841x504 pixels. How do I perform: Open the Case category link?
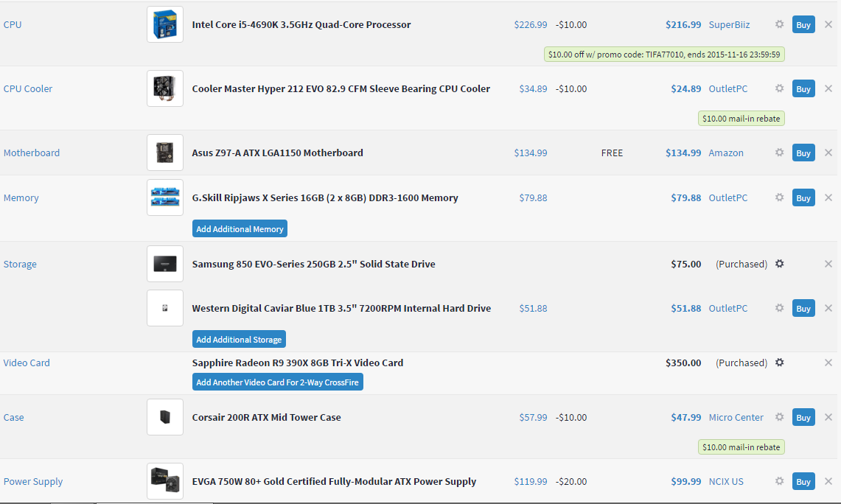coord(13,417)
